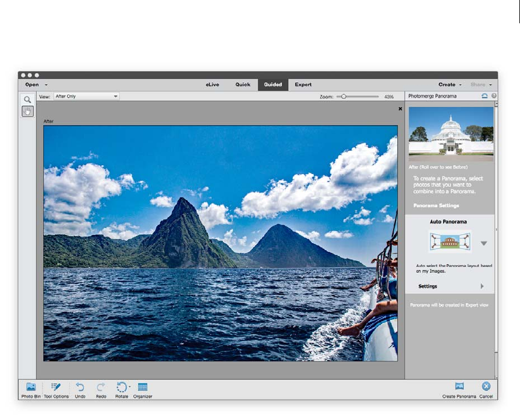Adjust the Zoom slider handle
The height and width of the screenshot is (420, 520).
click(x=344, y=97)
